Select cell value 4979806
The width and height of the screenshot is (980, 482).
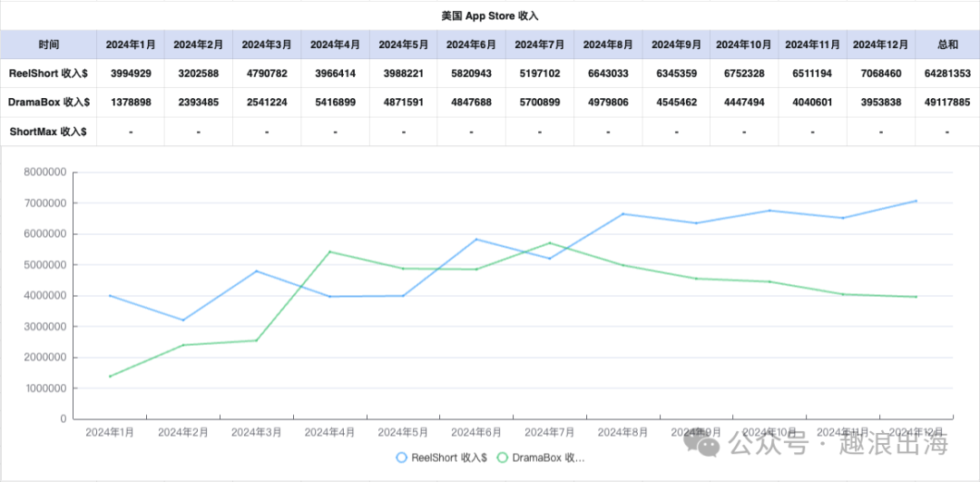point(608,103)
